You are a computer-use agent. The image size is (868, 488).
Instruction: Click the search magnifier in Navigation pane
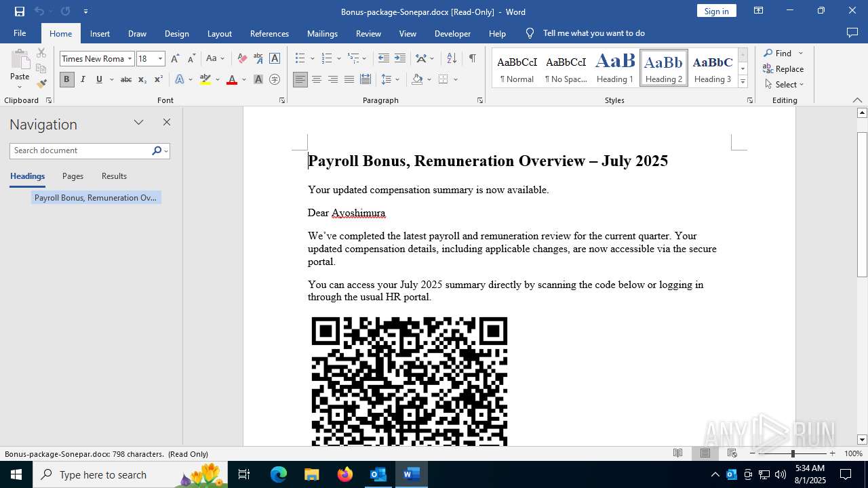pos(157,150)
